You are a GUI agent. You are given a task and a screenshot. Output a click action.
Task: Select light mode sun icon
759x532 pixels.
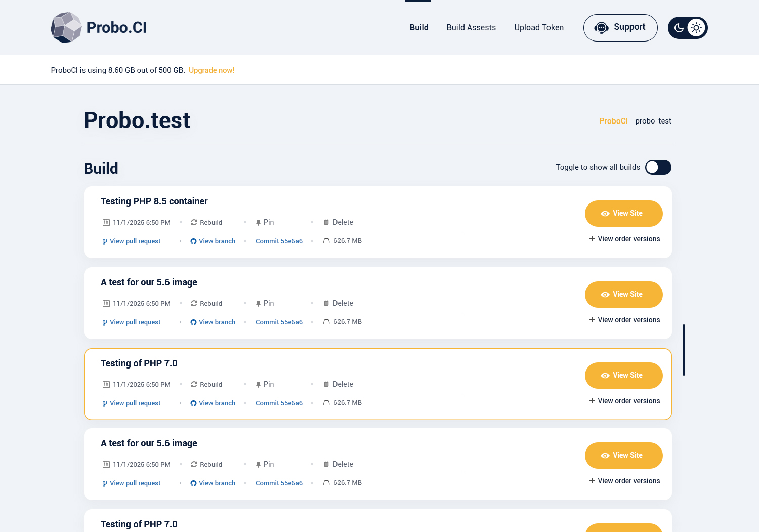(696, 28)
